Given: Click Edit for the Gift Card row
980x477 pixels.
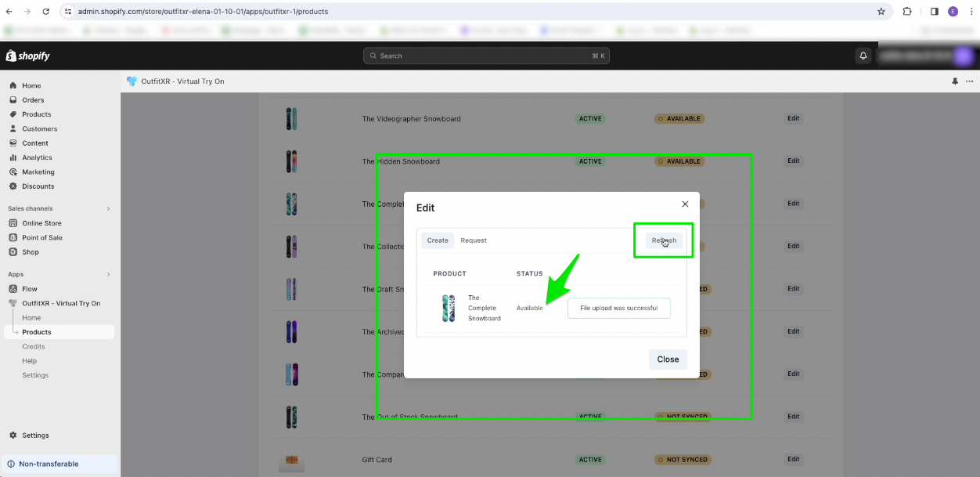Looking at the screenshot, I should 794,460.
